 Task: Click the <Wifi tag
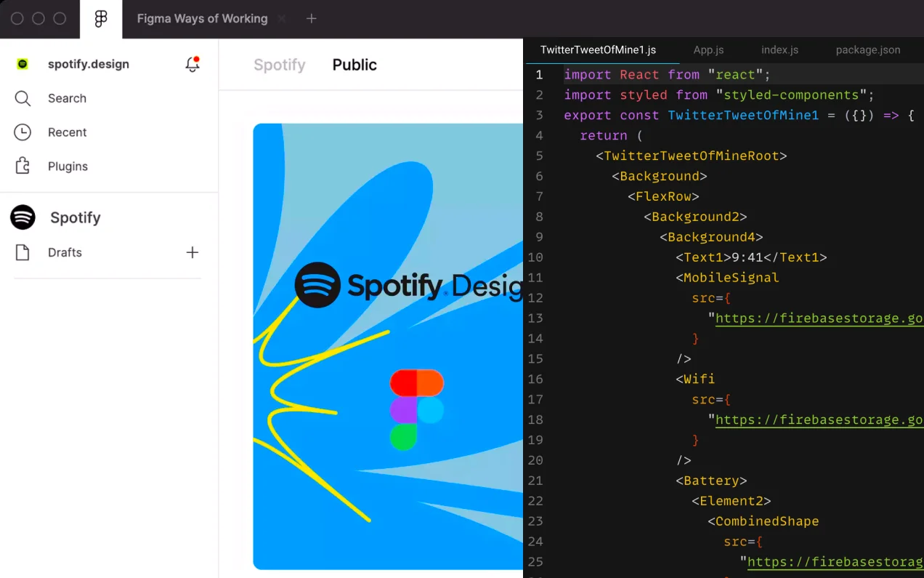(x=695, y=379)
